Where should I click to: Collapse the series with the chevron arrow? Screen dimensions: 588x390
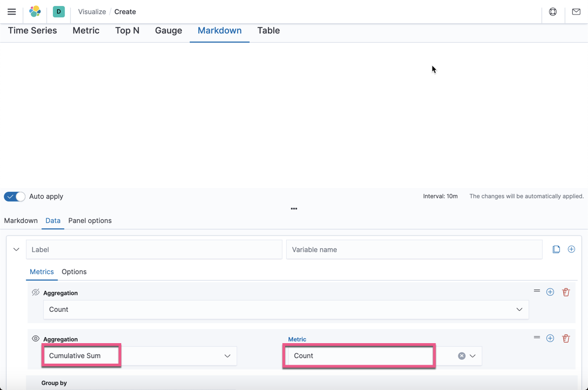coord(16,249)
